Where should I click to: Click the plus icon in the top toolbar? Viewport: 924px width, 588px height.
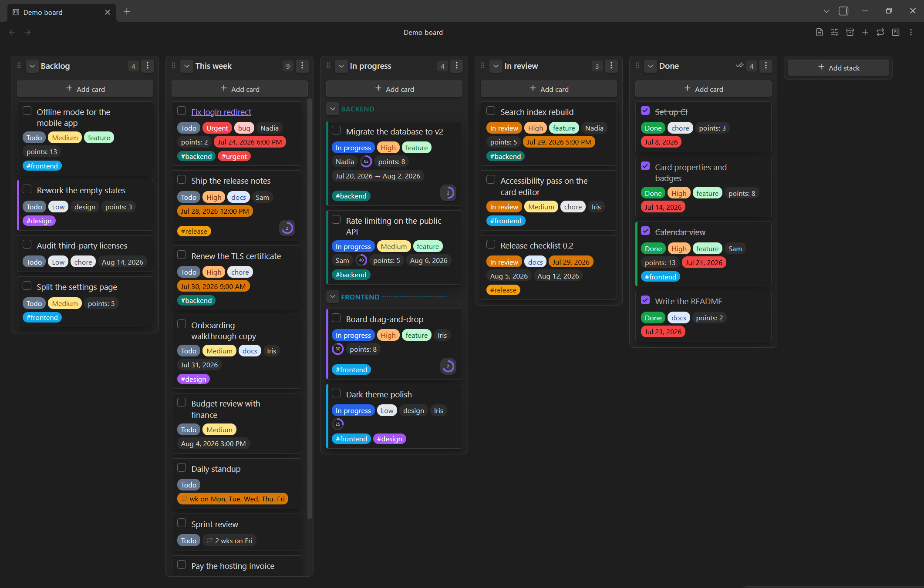[x=865, y=32]
